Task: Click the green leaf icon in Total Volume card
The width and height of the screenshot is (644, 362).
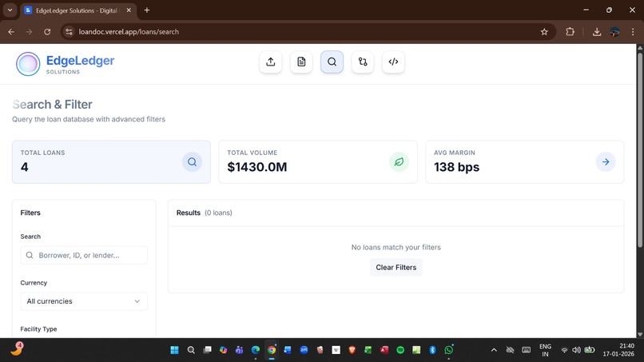Action: tap(399, 162)
